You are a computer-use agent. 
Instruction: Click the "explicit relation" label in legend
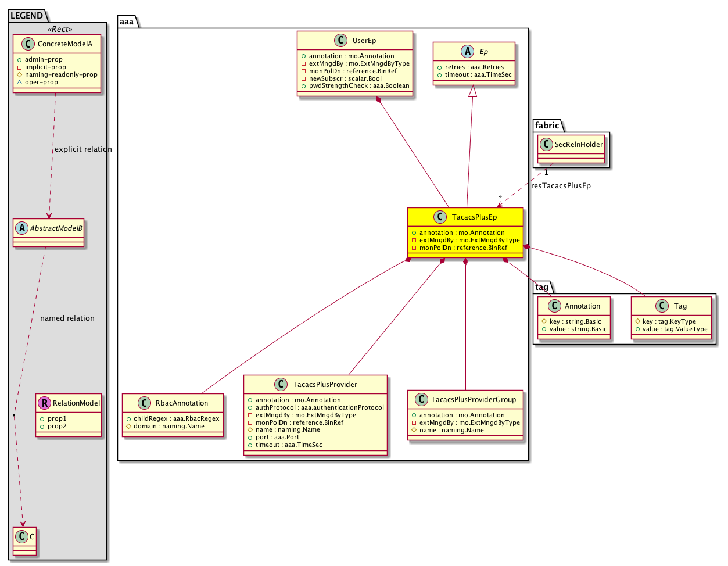(x=83, y=149)
